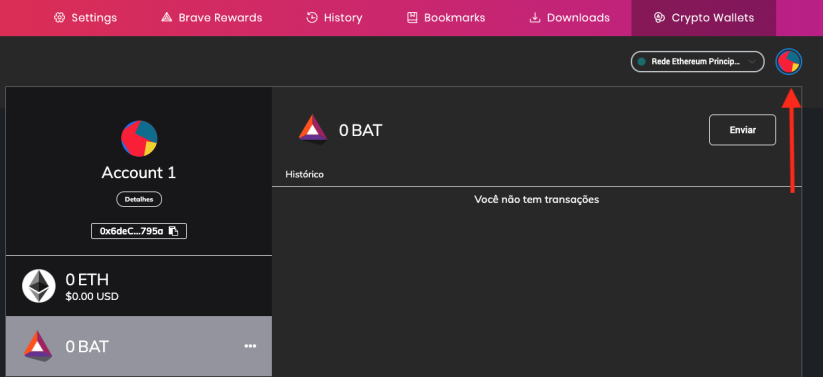Switch to the History tab
Image resolution: width=823 pixels, height=377 pixels.
334,18
